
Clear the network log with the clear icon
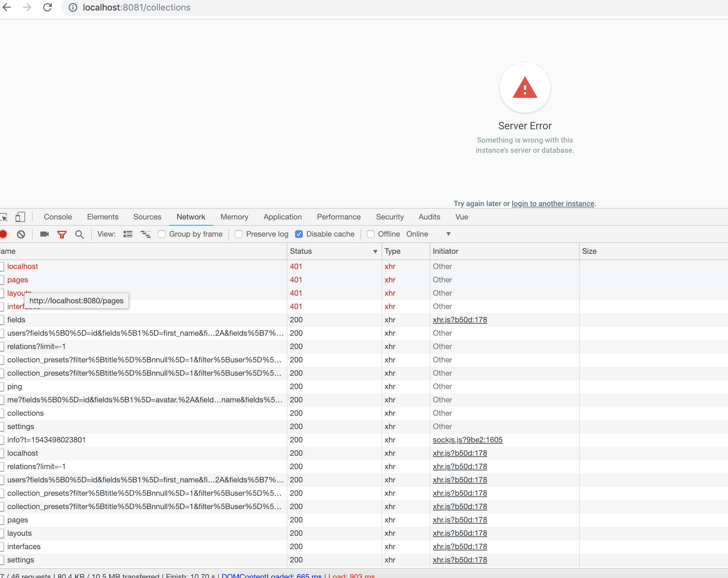click(x=21, y=234)
